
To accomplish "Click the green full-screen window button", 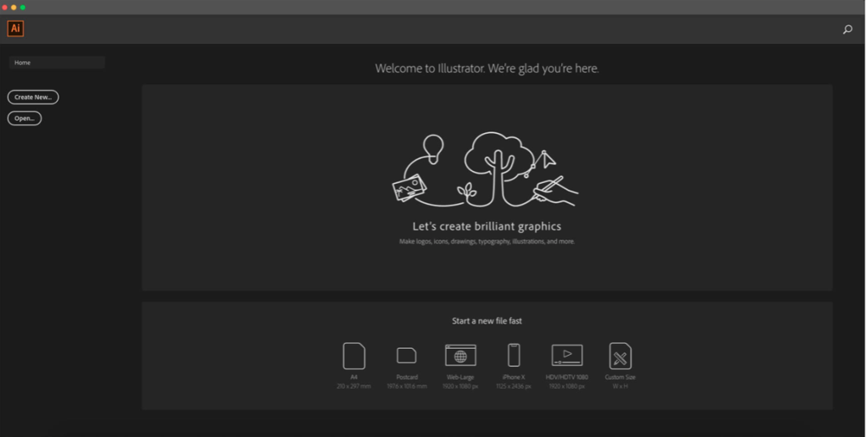I will (23, 7).
